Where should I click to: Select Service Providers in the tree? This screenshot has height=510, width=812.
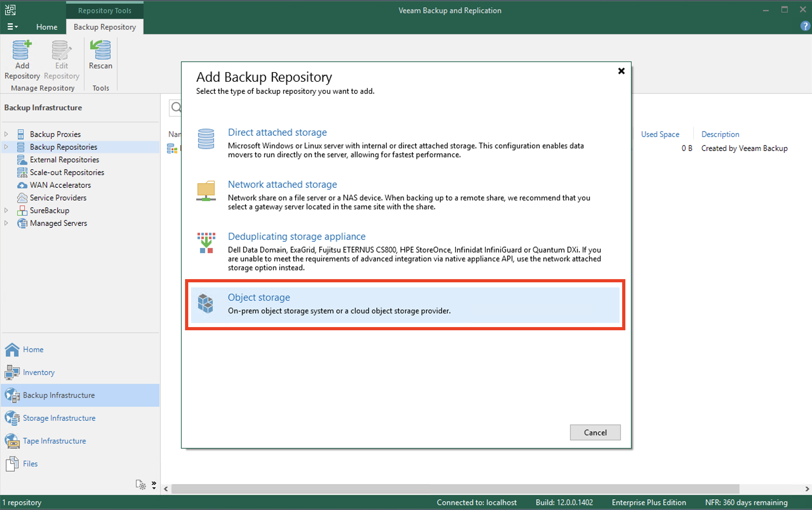click(x=58, y=198)
